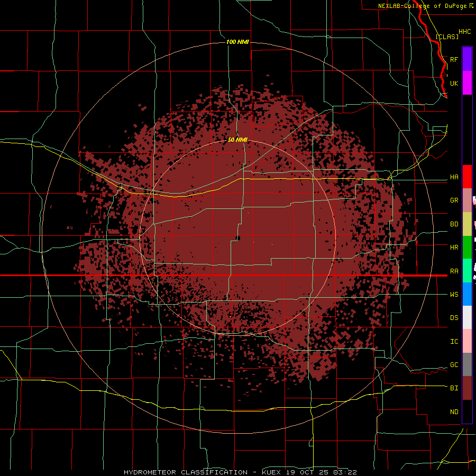Click the ND legend label
Screen dimensions: 476x476
click(454, 412)
